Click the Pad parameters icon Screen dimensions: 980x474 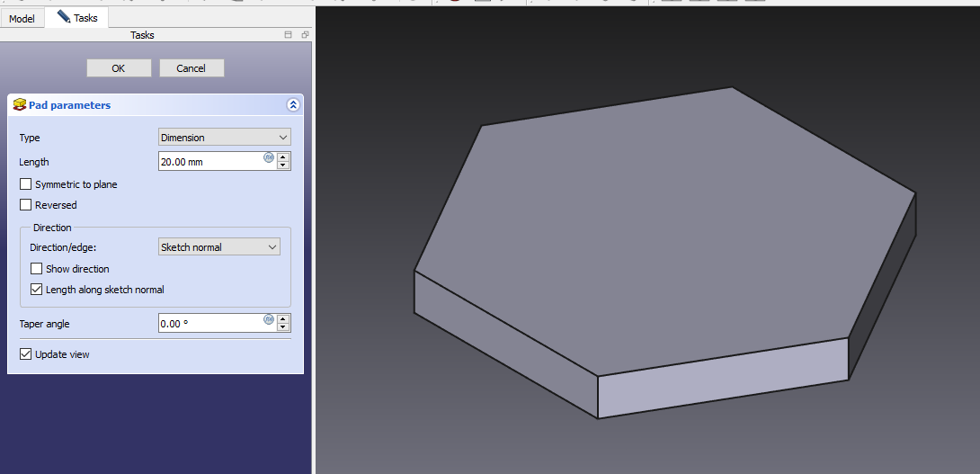[20, 105]
